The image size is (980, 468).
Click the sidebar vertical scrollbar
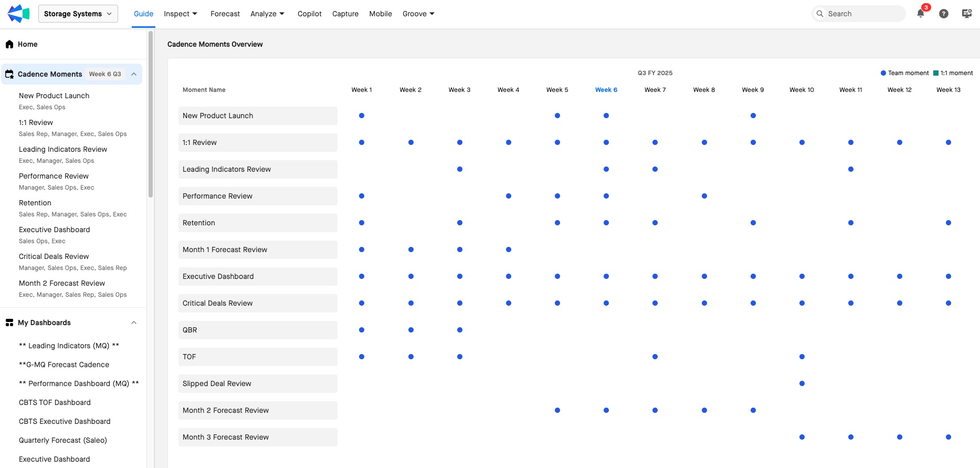point(151,116)
